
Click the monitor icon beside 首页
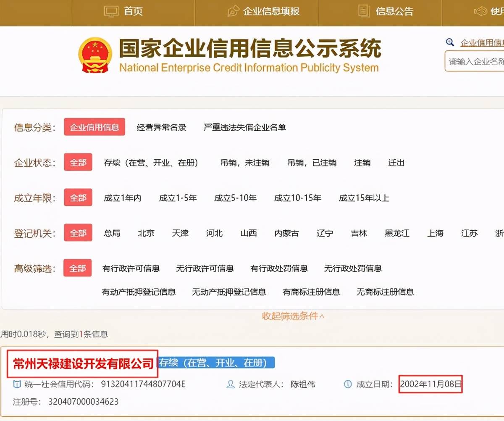pos(111,11)
